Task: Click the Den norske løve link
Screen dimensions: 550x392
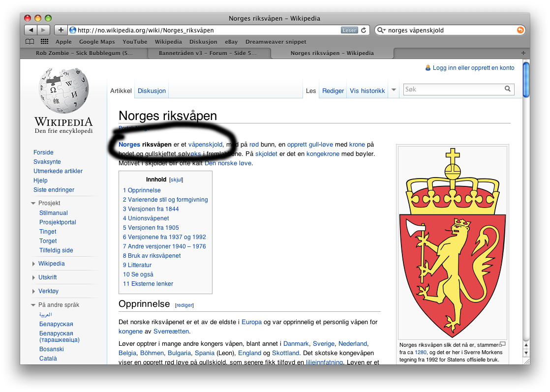Action: click(228, 163)
